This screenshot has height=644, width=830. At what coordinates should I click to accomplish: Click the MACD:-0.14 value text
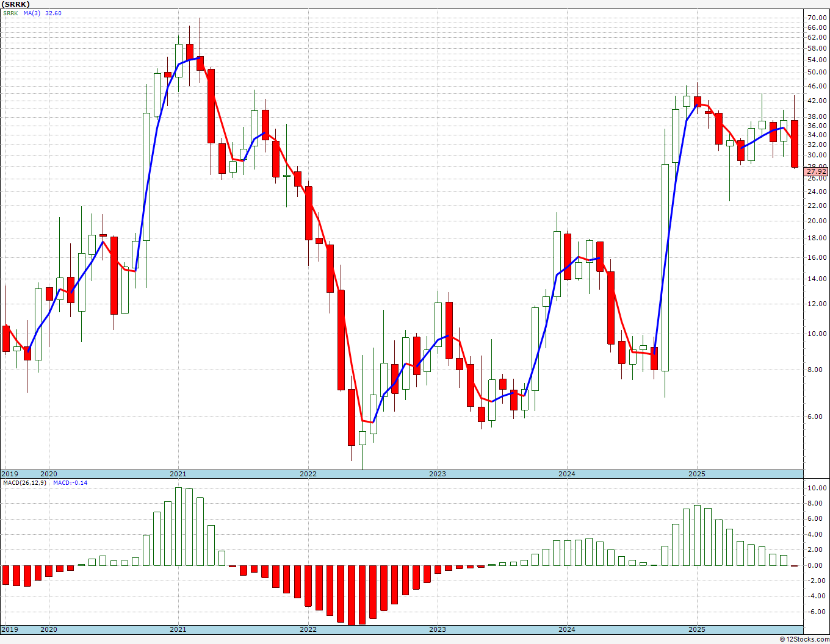[70, 482]
